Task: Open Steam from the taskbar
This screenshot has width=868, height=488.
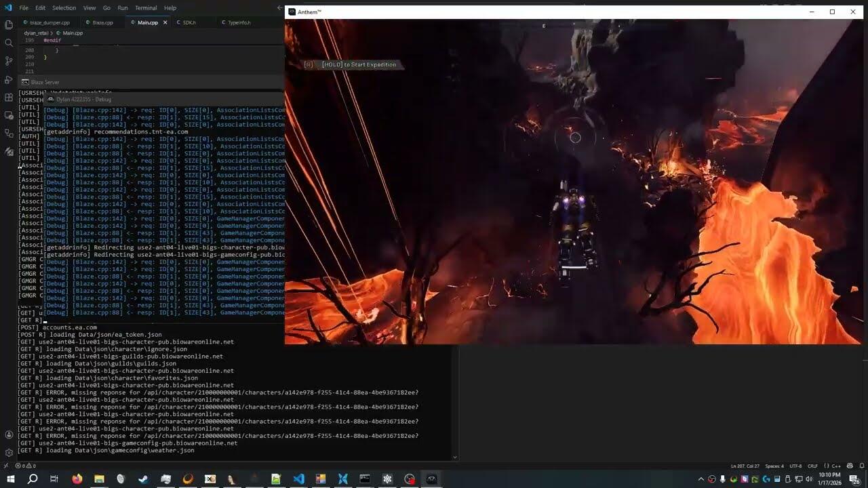Action: tap(143, 479)
